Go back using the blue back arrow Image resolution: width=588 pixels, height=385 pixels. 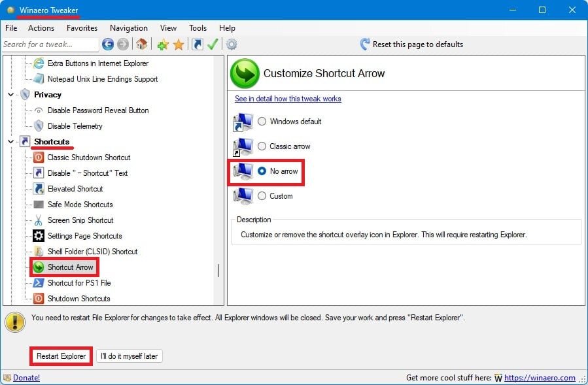(108, 44)
